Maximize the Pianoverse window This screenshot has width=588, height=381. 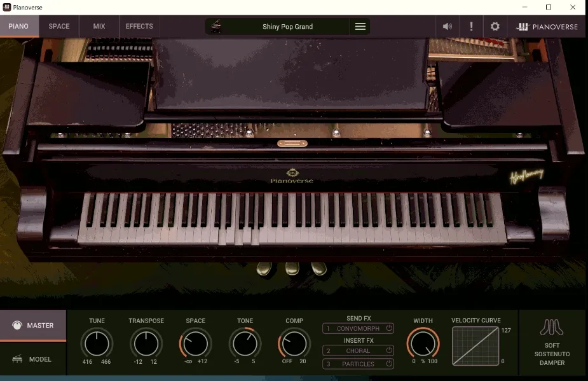tap(548, 7)
